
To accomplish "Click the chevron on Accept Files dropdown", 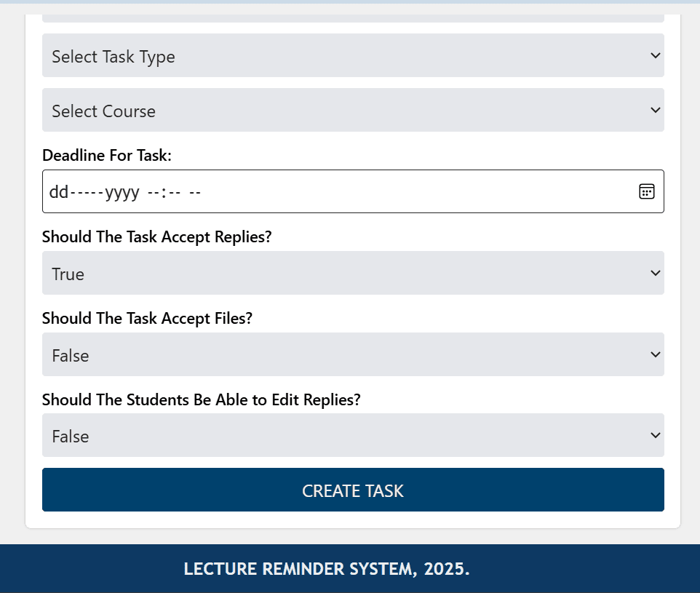I will tap(655, 354).
